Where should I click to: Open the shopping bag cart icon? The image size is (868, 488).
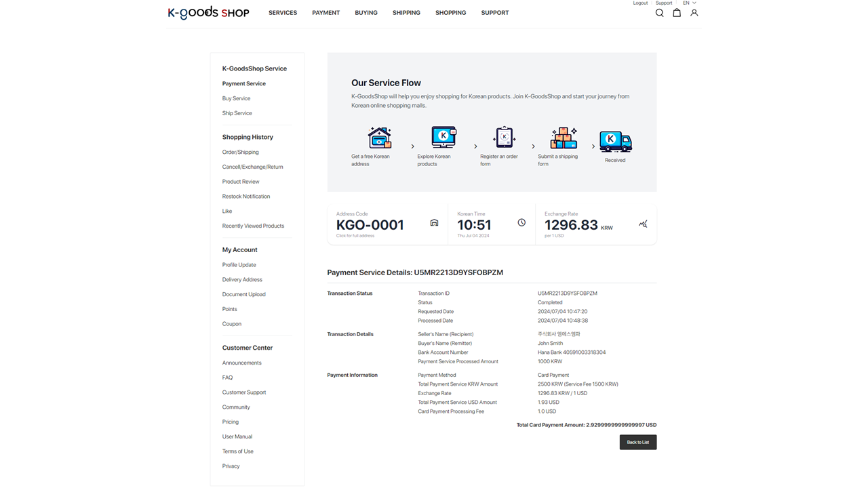coord(677,13)
